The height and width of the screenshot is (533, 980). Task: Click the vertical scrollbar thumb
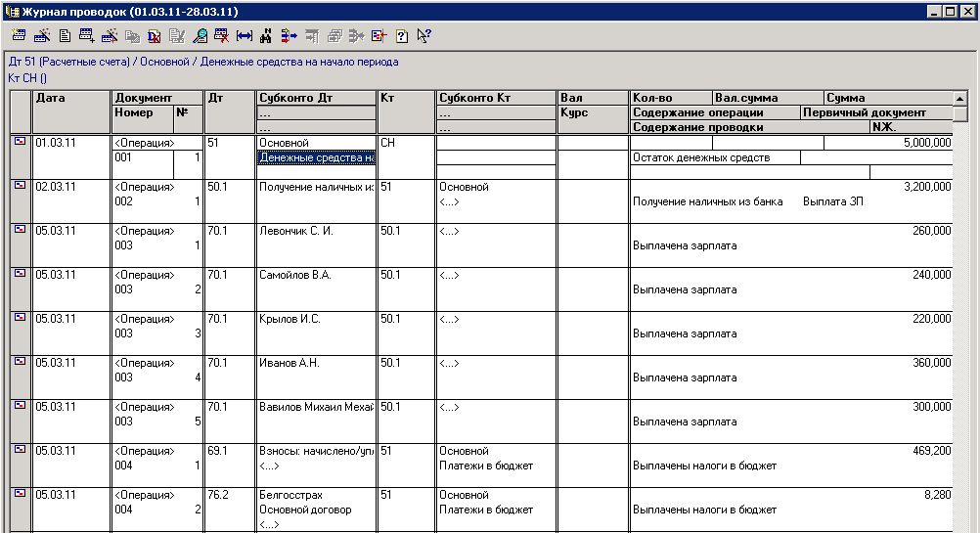(x=960, y=113)
